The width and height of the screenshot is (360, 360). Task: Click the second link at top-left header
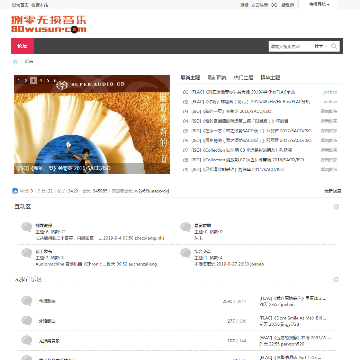tap(39, 5)
